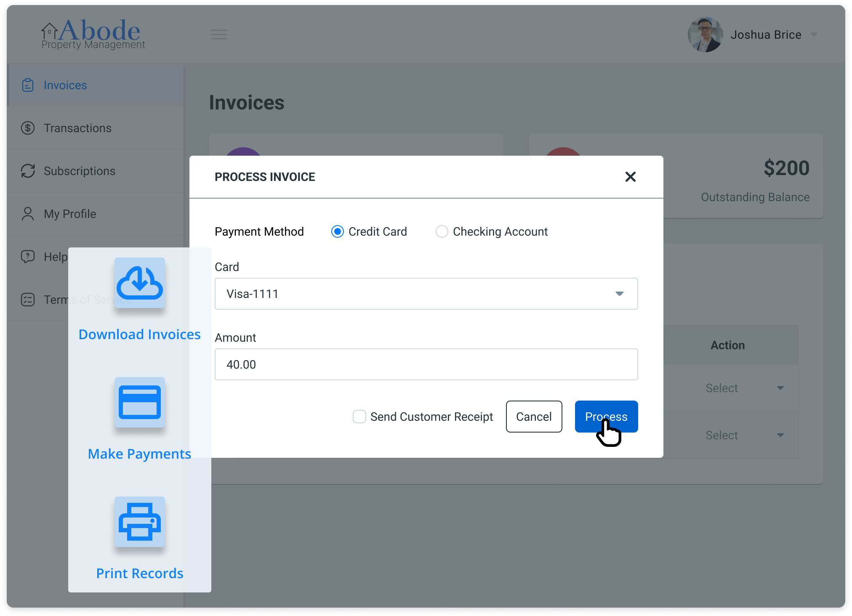Click the Subscriptions refresh-arrows icon
This screenshot has height=616, width=852.
click(28, 171)
